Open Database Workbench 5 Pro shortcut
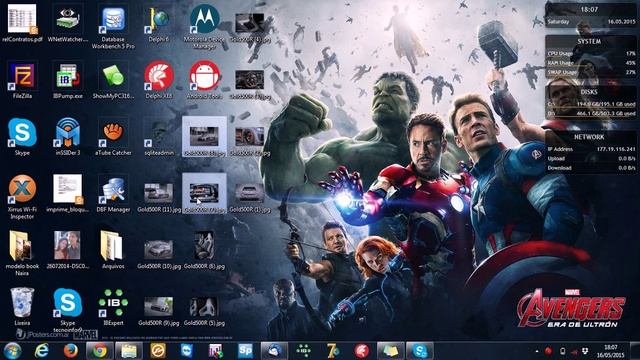This screenshot has height=360, width=640. click(113, 27)
